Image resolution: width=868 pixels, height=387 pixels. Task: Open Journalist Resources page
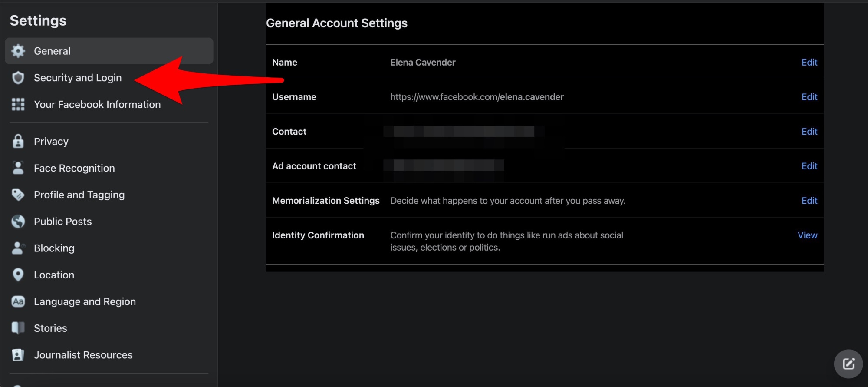(x=109, y=355)
